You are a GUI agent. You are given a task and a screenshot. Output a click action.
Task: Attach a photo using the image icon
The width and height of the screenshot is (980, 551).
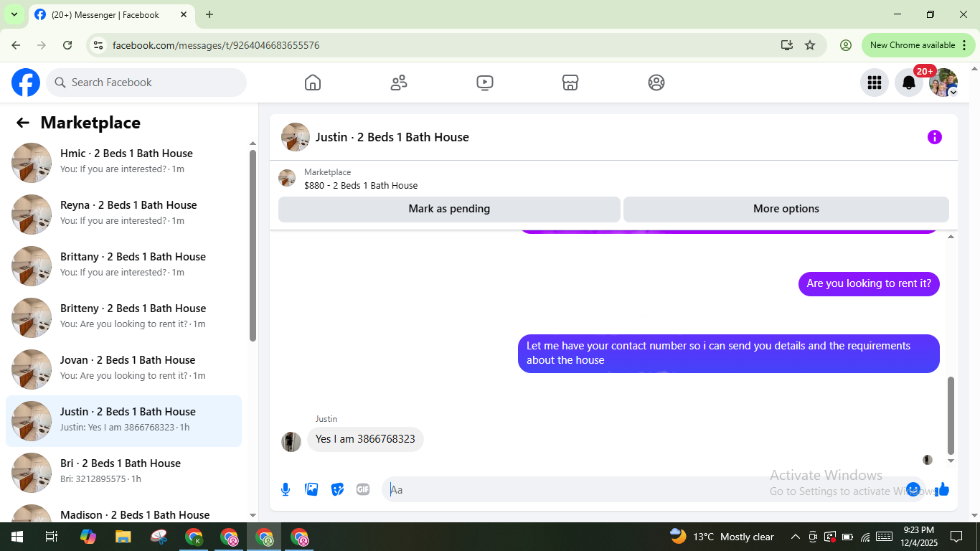(311, 489)
